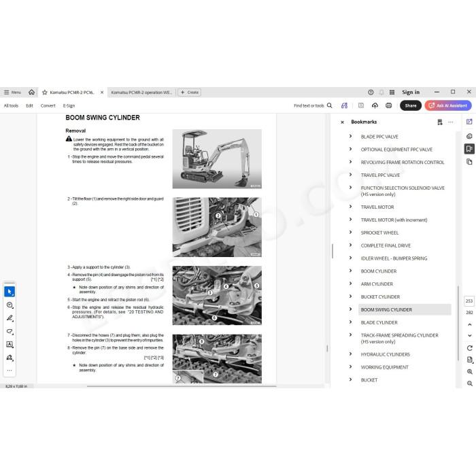Viewport: 476px width, 476px height.
Task: Click the Print icon
Action: click(388, 105)
